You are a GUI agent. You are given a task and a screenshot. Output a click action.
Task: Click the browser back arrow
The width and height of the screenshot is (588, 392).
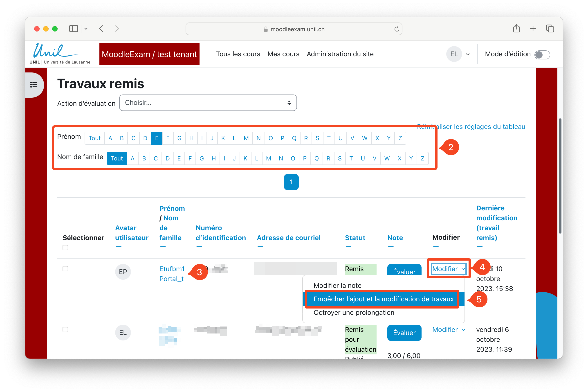101,29
